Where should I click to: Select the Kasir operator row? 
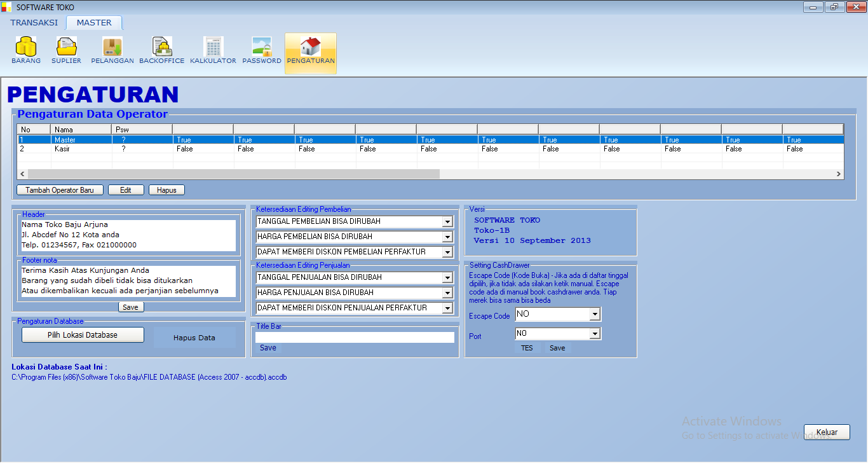point(64,149)
